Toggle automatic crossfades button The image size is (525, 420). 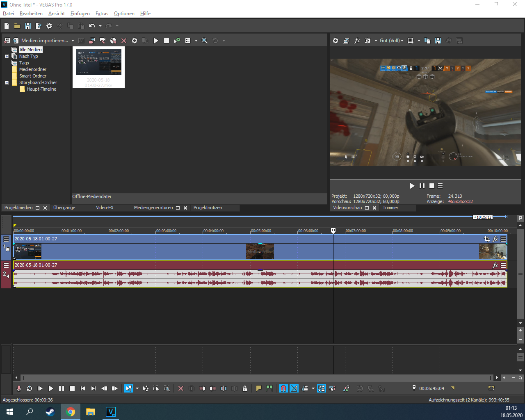coord(294,388)
